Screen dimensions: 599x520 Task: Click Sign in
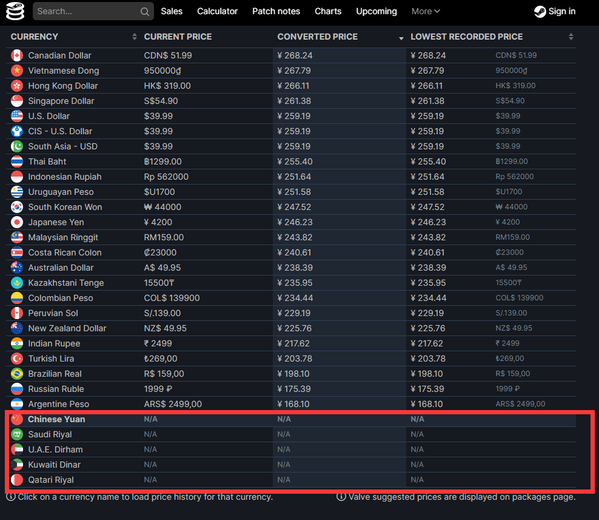562,11
